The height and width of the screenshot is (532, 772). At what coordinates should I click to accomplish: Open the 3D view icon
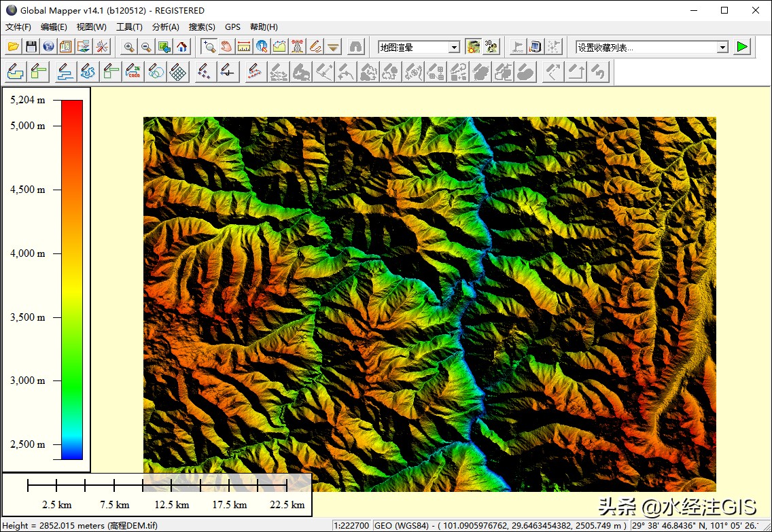click(491, 47)
